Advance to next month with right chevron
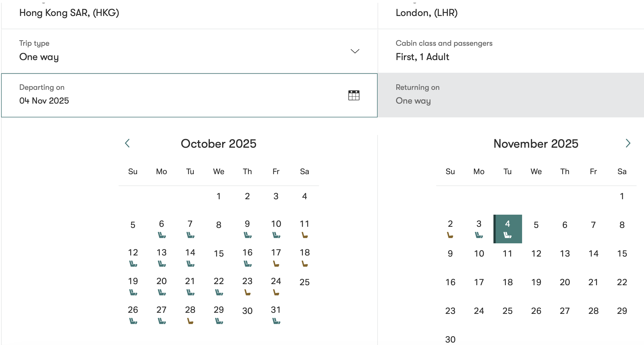Screen dimensions: 644x345 628,143
